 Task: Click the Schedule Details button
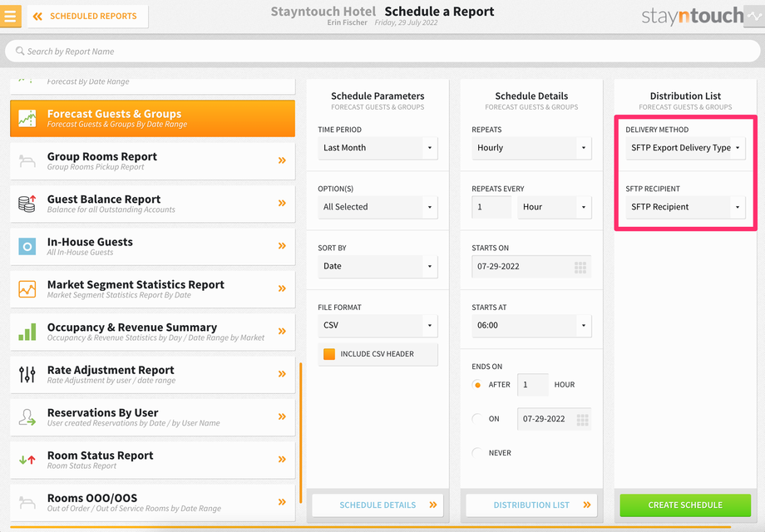point(378,505)
